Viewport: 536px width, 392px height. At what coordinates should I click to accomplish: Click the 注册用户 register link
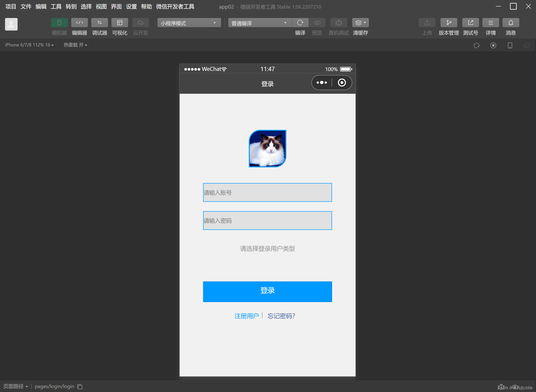coord(246,316)
